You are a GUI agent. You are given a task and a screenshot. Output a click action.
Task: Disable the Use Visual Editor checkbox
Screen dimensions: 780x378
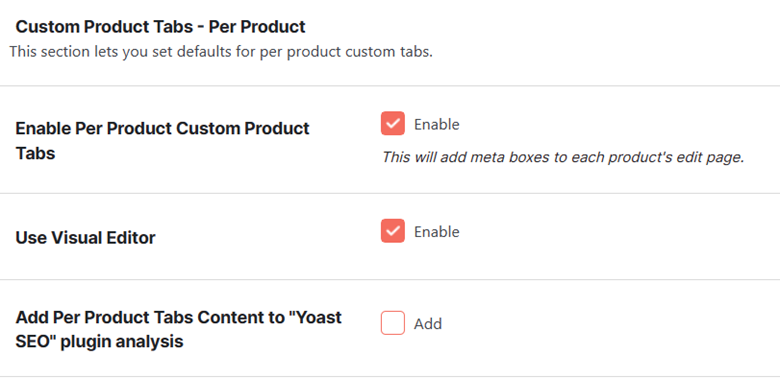tap(392, 231)
